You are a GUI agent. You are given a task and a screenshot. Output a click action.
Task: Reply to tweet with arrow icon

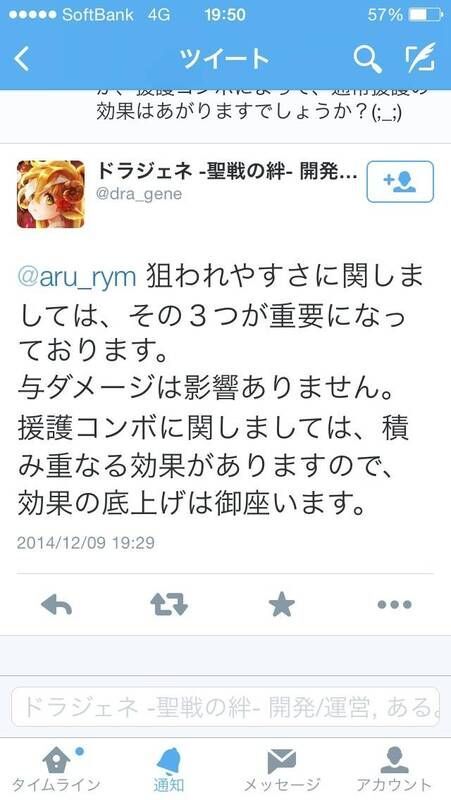56,605
